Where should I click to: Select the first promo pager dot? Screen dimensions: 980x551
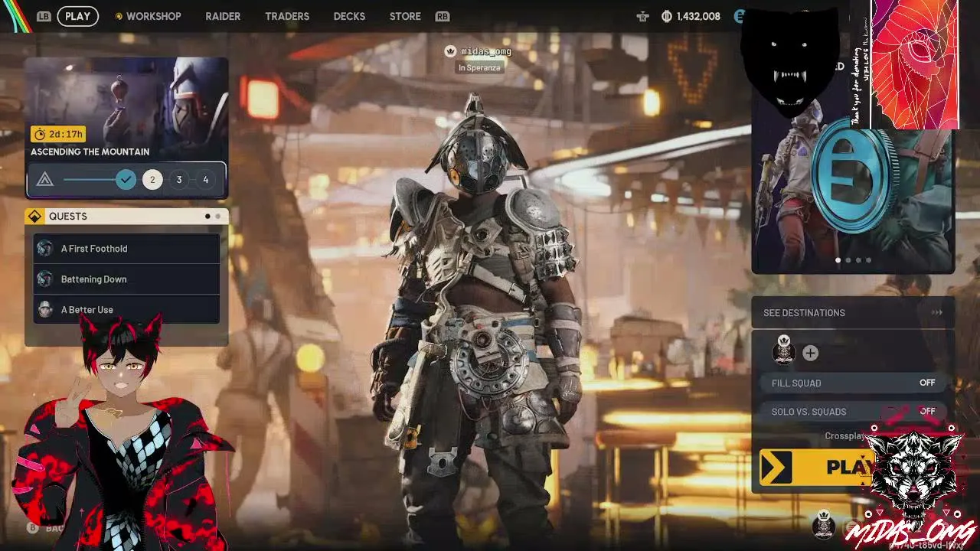(x=838, y=260)
